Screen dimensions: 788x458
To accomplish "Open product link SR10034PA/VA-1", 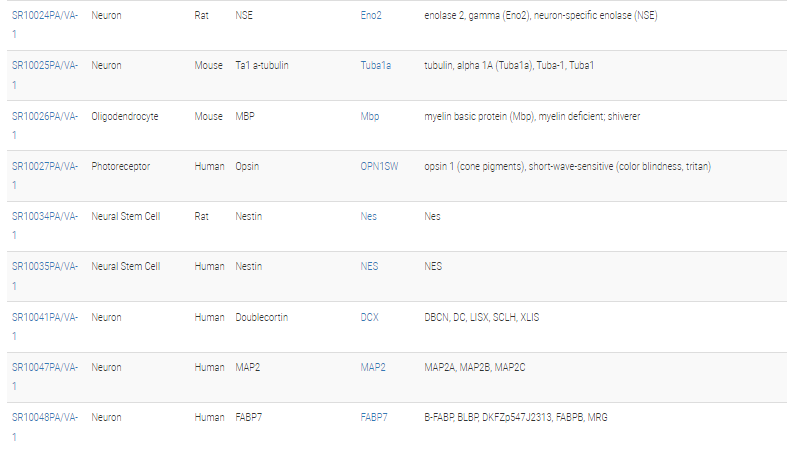I will [45, 225].
